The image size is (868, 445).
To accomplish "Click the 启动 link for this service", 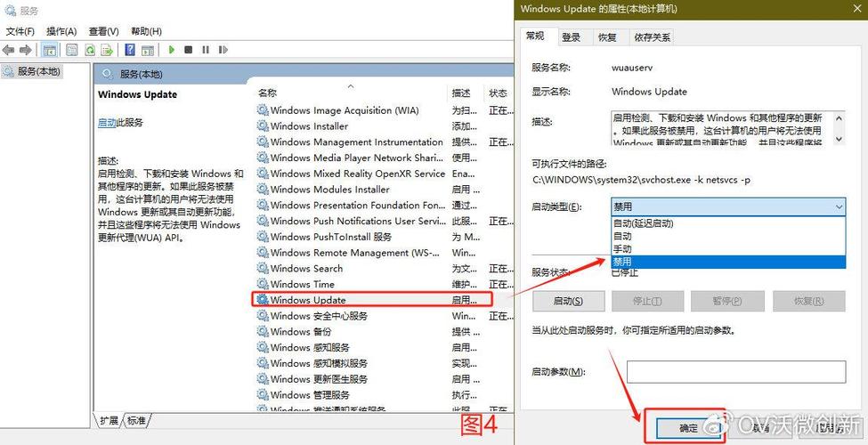I will [x=106, y=122].
